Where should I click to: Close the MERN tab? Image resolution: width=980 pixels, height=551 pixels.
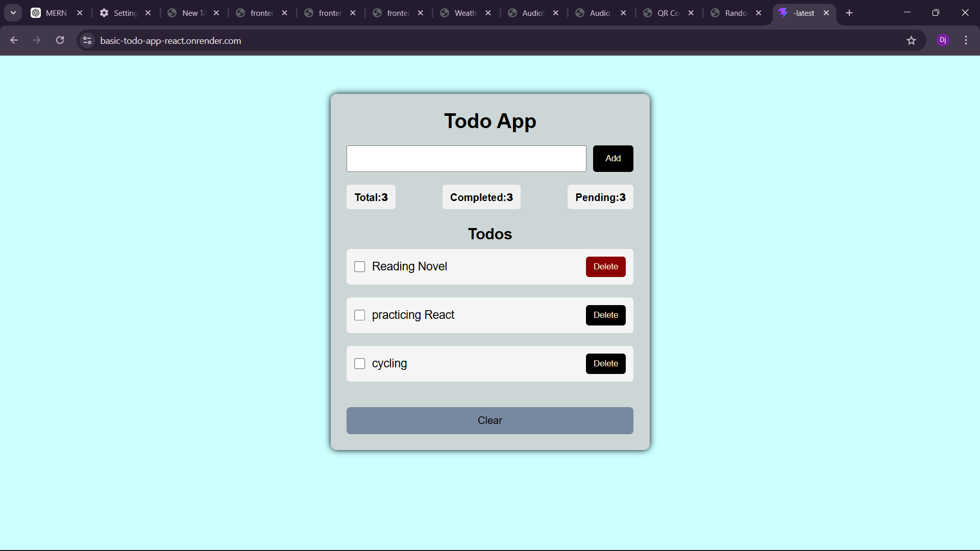pyautogui.click(x=80, y=13)
